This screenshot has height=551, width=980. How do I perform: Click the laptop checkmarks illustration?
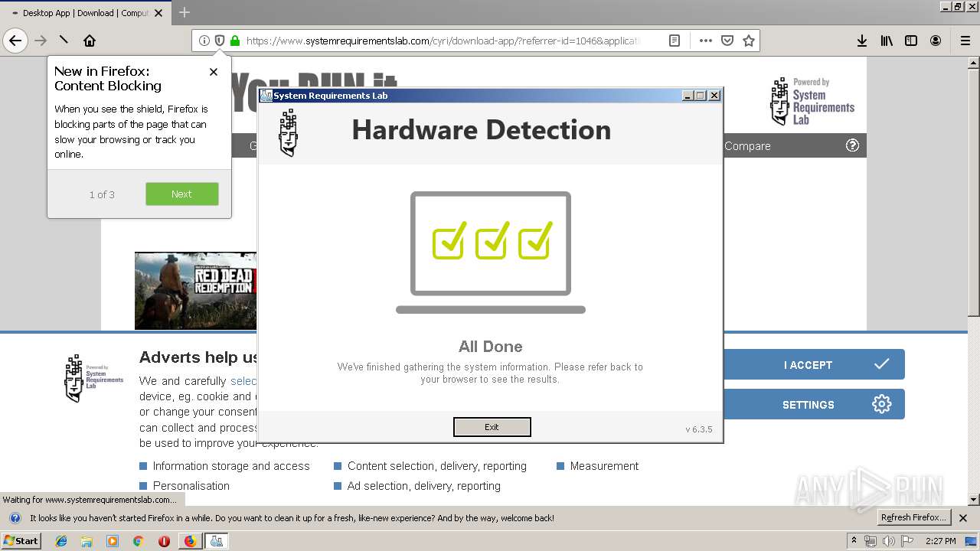click(491, 253)
